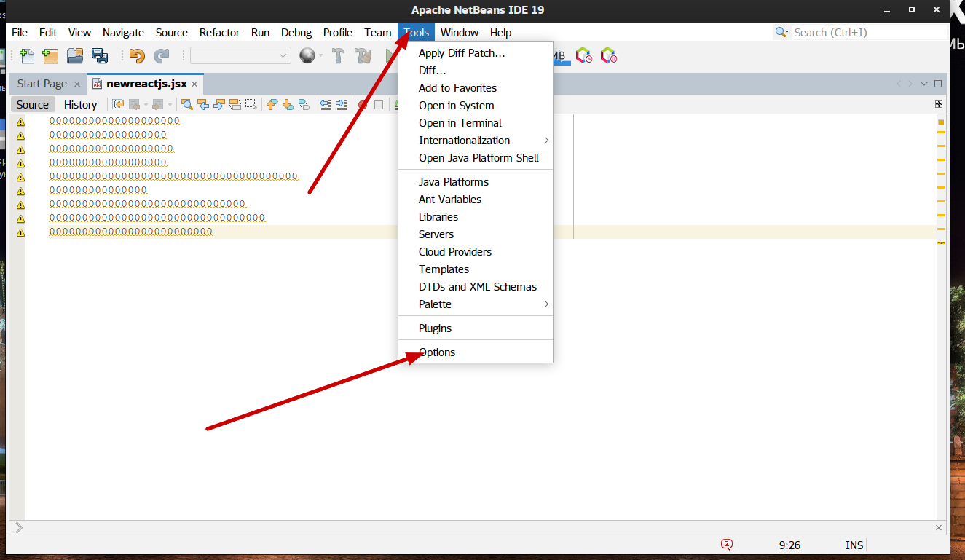Click the Undo arrow icon
Screen dimensions: 965x560
point(137,55)
